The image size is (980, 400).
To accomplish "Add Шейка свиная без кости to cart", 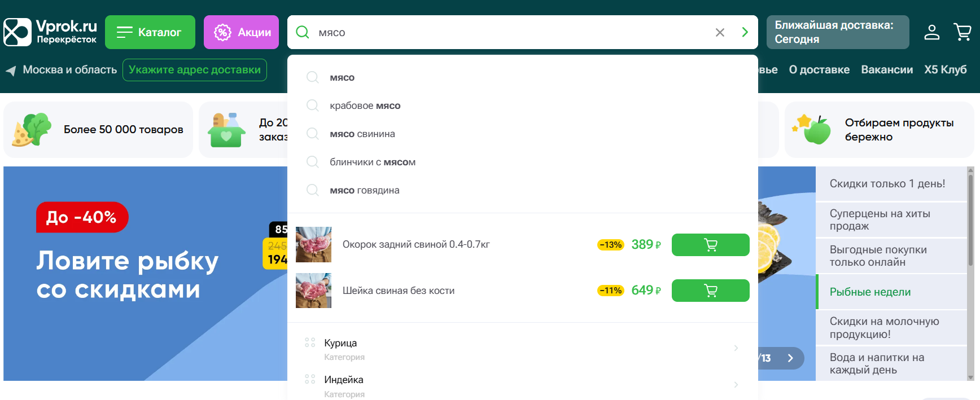I will pyautogui.click(x=710, y=291).
